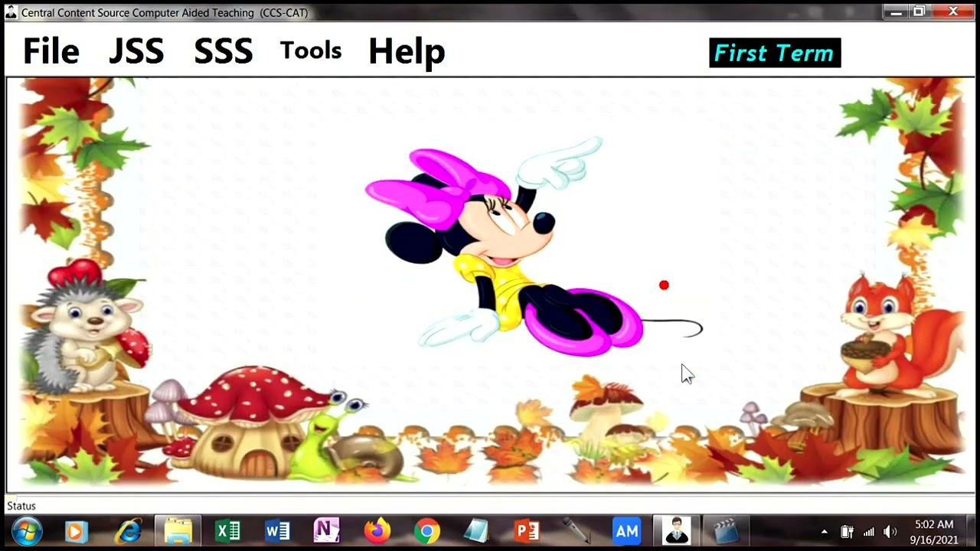Open the File menu
Screen dimensions: 980x551
pos(51,51)
